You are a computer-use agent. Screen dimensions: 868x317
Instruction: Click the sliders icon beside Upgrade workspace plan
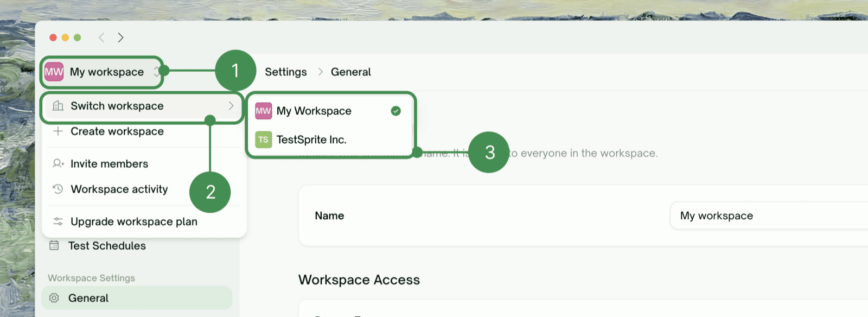point(58,221)
